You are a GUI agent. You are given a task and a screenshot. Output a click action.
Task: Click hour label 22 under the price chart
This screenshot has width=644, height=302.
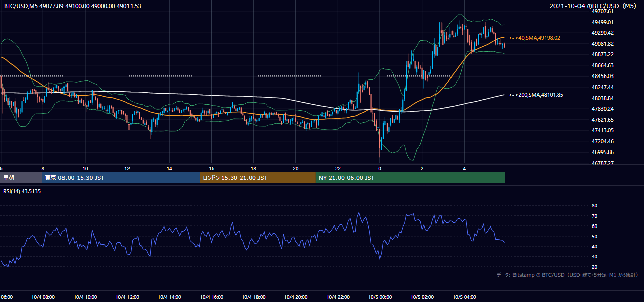338,169
